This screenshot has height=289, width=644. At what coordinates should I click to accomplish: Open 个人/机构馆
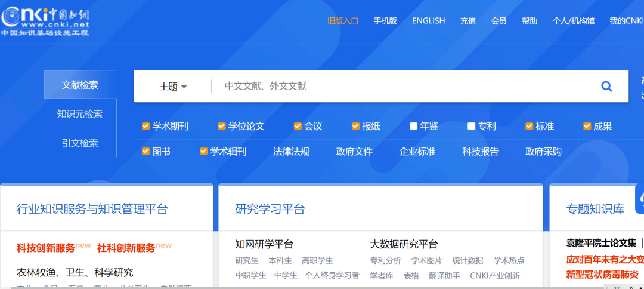pyautogui.click(x=574, y=21)
